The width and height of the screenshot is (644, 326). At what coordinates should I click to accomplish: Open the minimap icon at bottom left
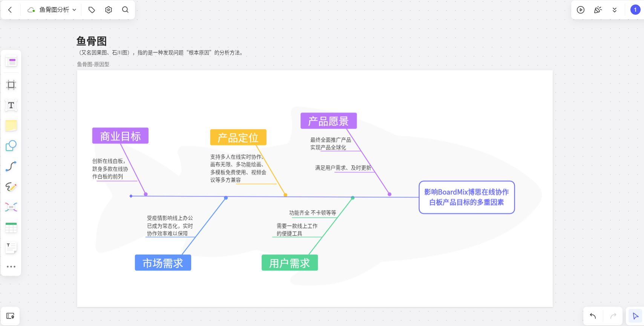coord(10,316)
